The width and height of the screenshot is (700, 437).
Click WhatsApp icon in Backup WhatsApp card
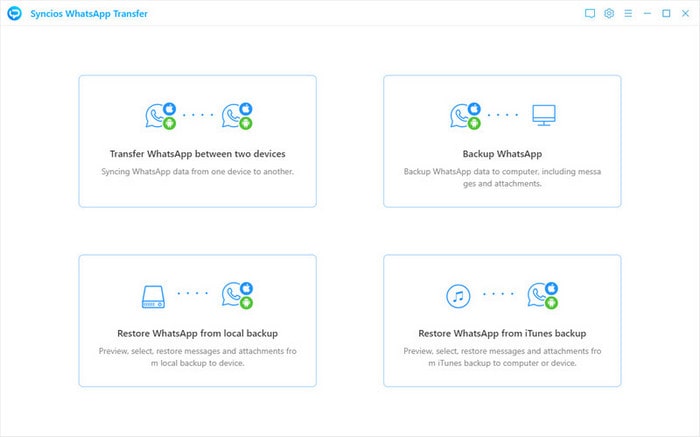click(465, 116)
